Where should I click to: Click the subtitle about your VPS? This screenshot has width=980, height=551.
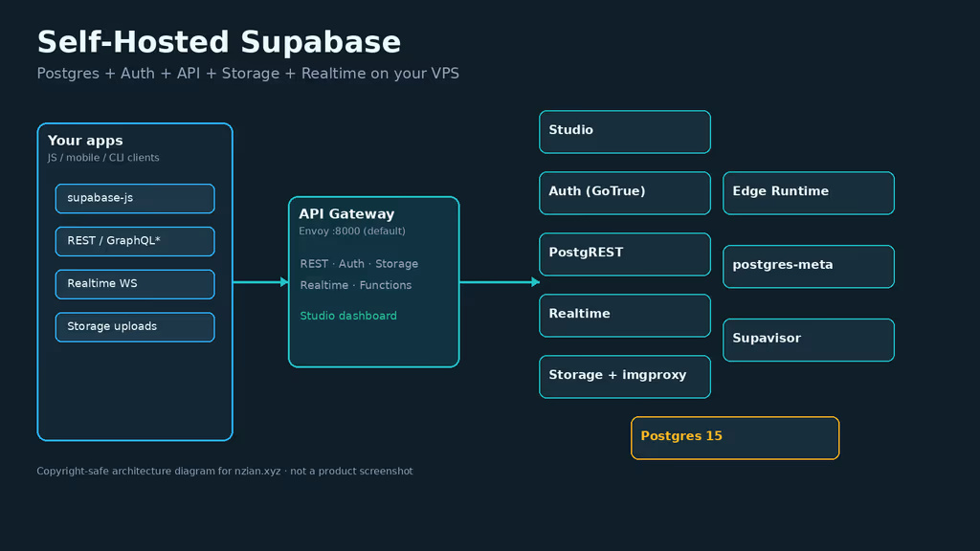click(x=248, y=74)
